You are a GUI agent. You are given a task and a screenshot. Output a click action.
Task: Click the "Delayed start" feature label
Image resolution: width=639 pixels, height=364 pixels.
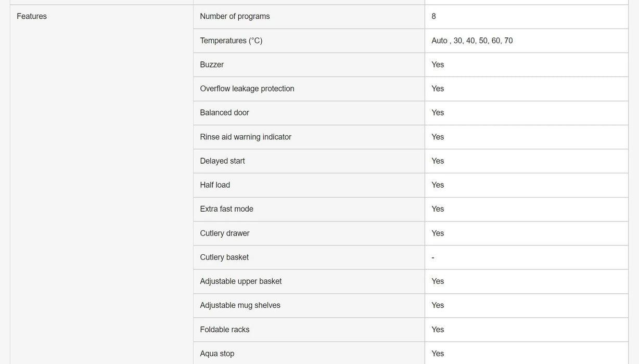coord(222,161)
